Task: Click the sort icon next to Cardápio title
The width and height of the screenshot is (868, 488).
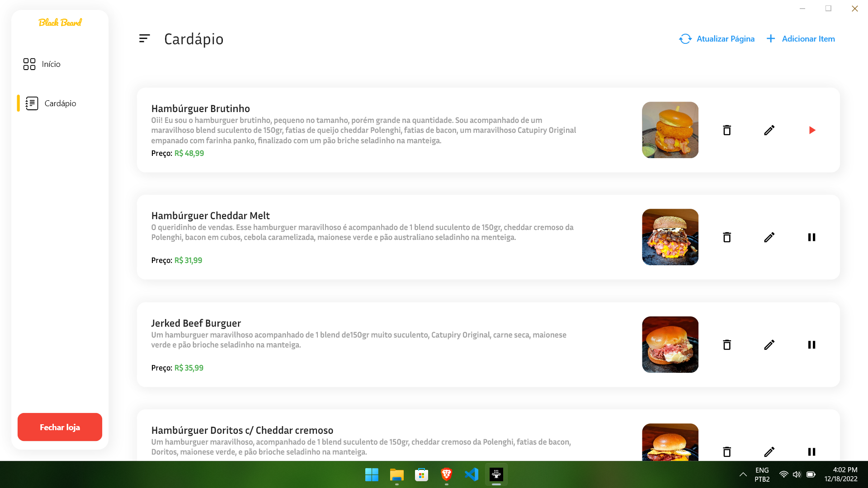Action: (x=144, y=38)
